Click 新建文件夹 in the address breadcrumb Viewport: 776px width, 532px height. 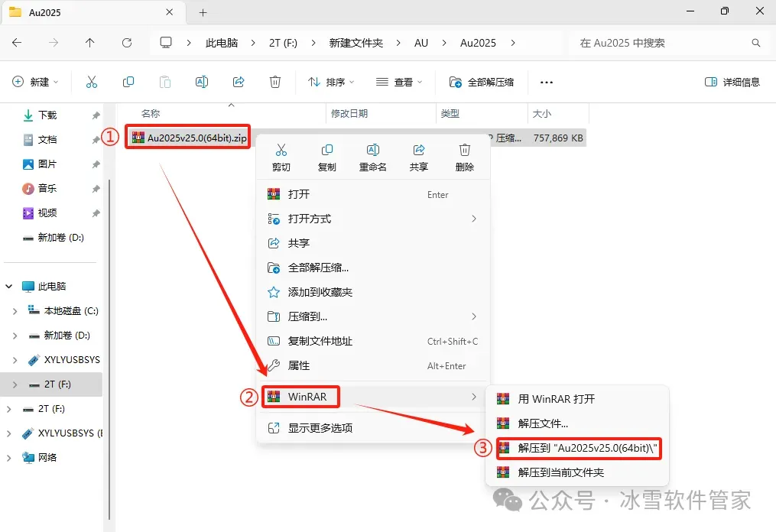click(x=356, y=43)
